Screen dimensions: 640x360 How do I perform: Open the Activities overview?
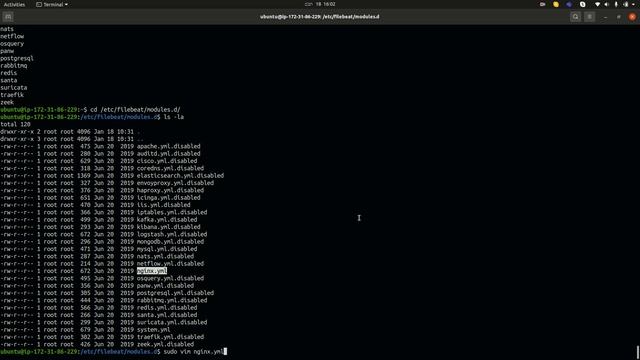click(14, 4)
